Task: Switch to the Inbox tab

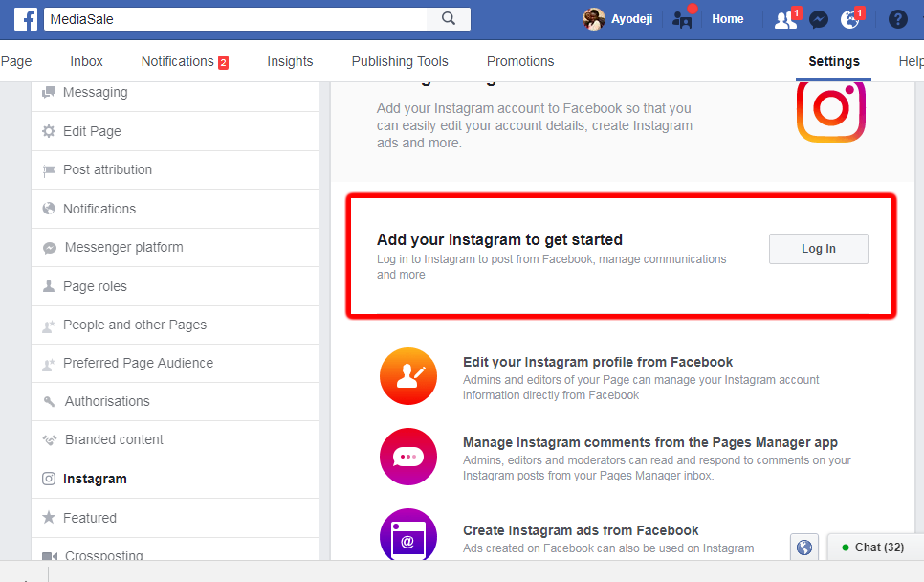Action: pos(86,61)
